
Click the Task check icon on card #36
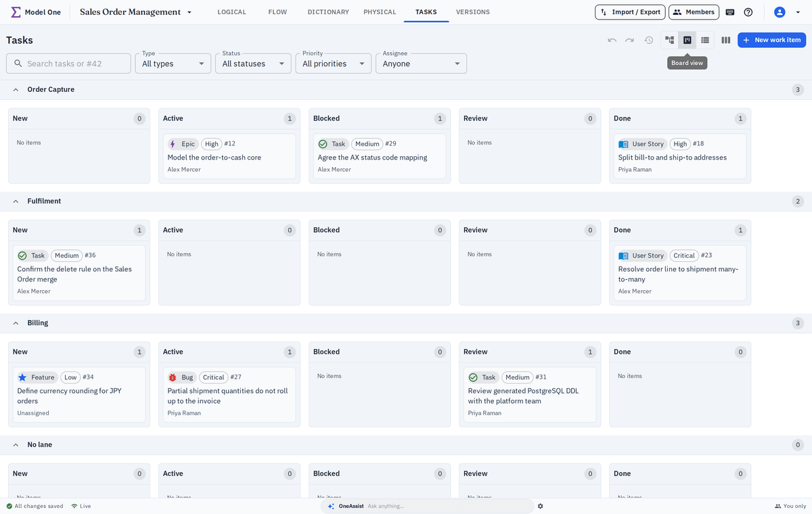point(22,256)
